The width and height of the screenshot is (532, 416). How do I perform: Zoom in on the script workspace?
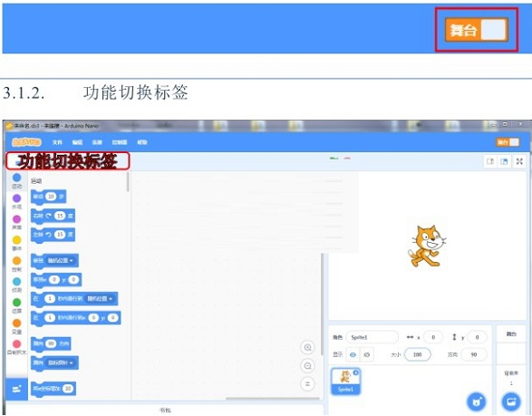[308, 347]
